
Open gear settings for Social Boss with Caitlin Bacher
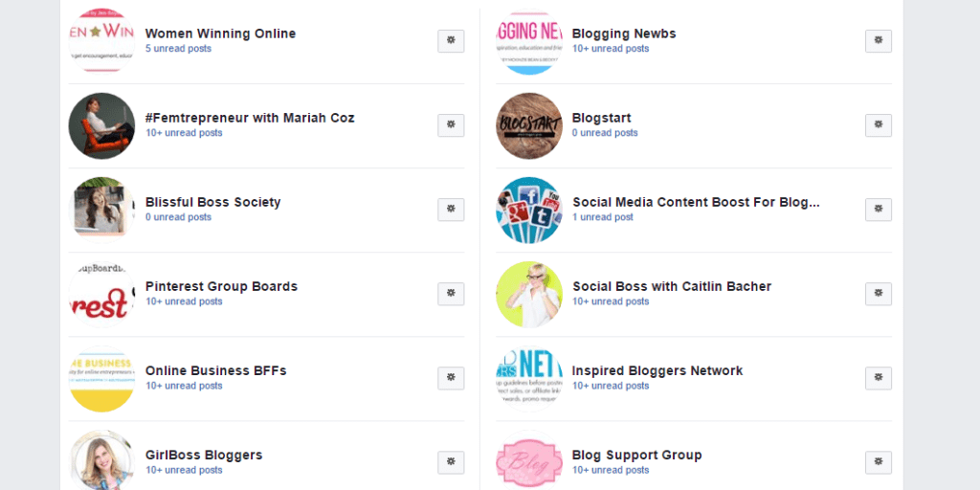coord(879,295)
